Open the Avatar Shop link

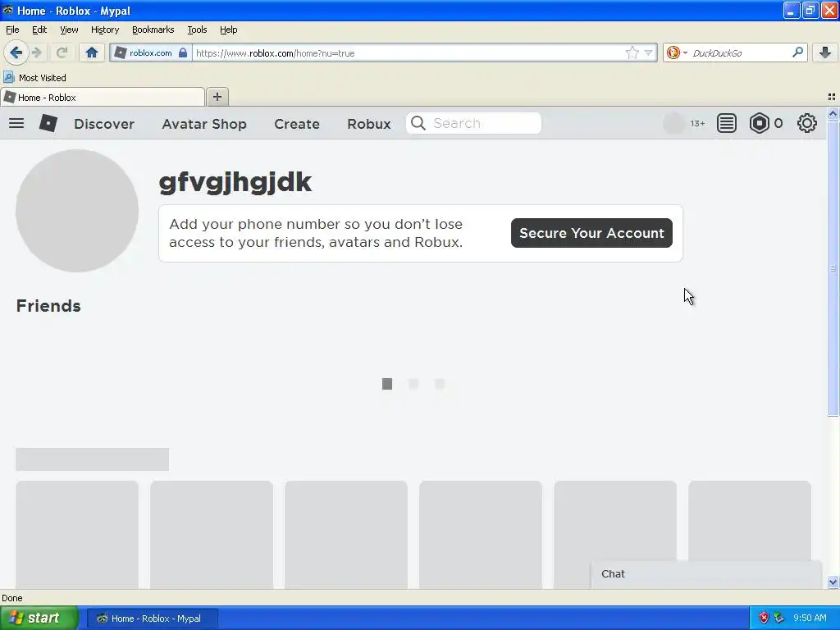[x=204, y=124]
